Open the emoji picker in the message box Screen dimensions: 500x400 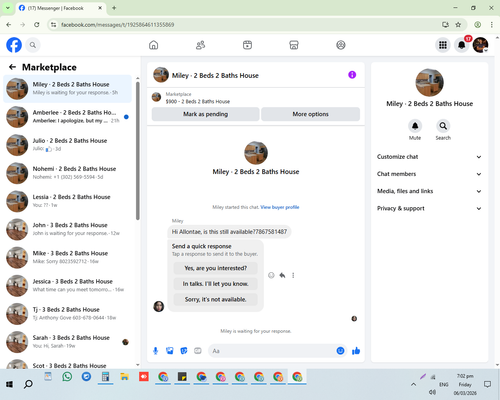coord(340,351)
